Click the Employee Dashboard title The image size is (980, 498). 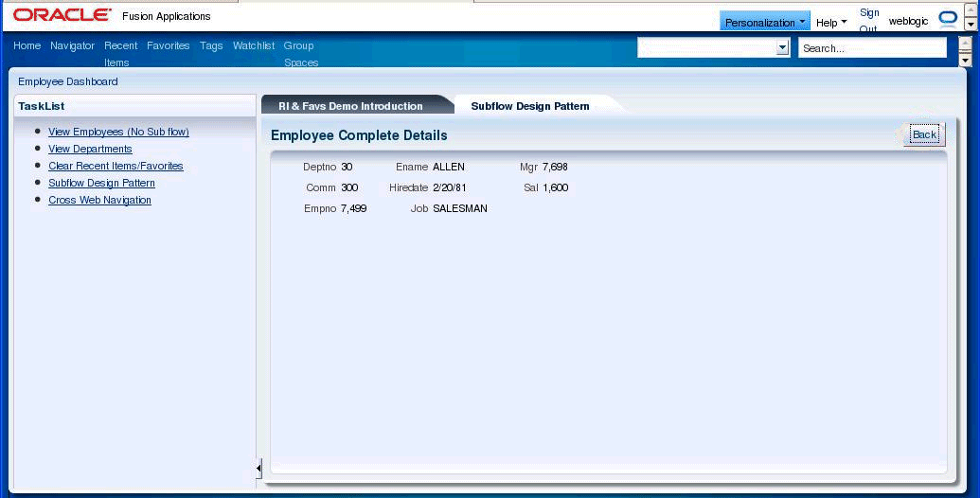point(67,81)
